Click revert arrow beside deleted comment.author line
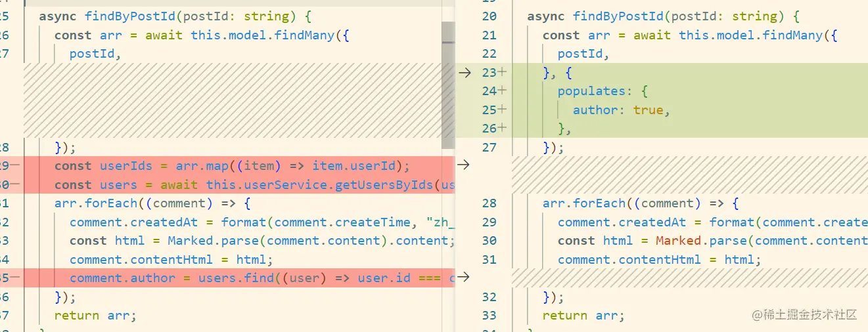This screenshot has width=868, height=332. tap(463, 277)
